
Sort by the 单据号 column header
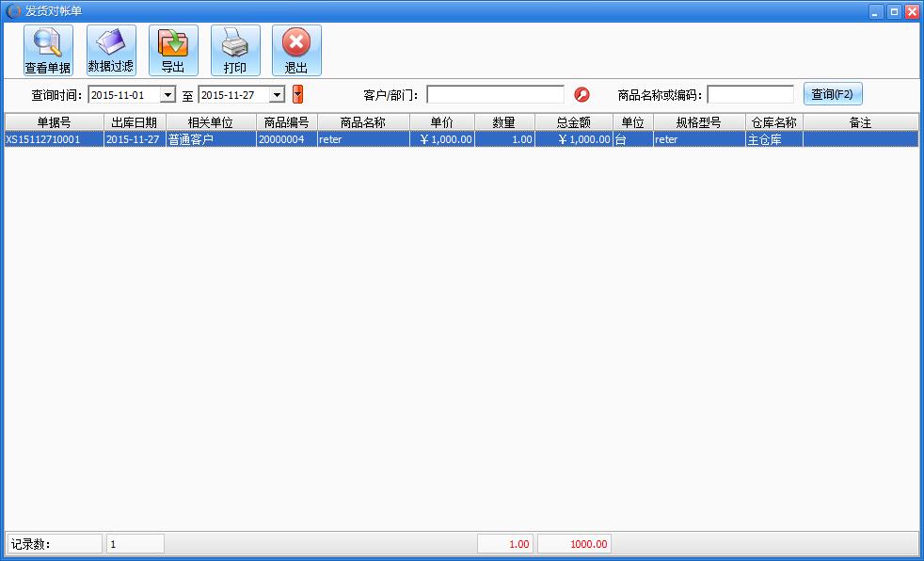coord(54,122)
